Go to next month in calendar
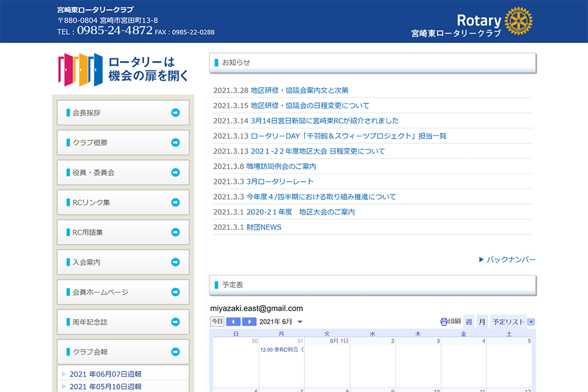This screenshot has height=392, width=588. (x=249, y=321)
